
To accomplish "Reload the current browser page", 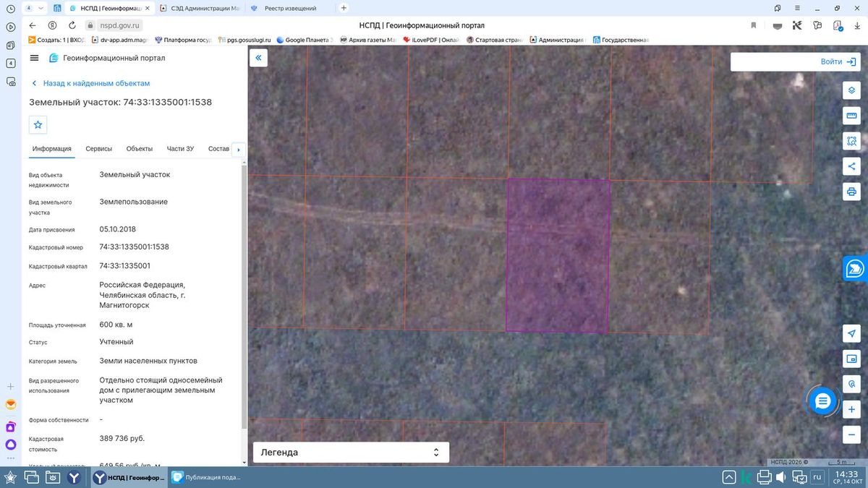I will (72, 25).
